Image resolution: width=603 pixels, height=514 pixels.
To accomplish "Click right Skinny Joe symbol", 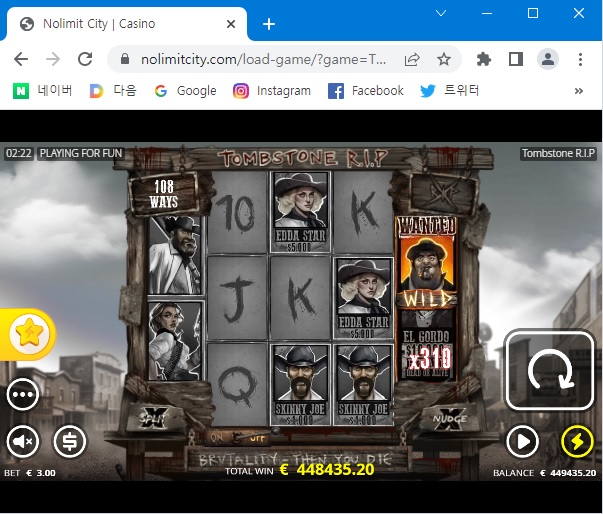I will [x=363, y=384].
